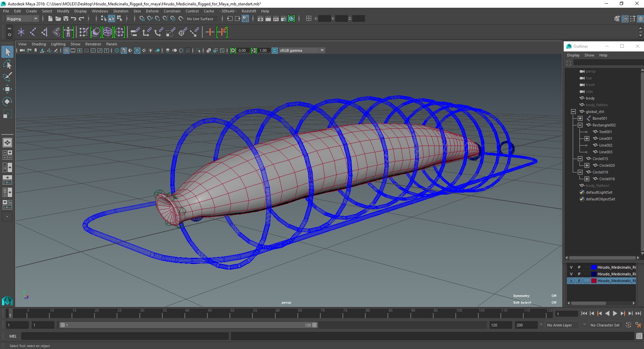
Task: Click the Save Scene disk icon
Action: [x=66, y=19]
